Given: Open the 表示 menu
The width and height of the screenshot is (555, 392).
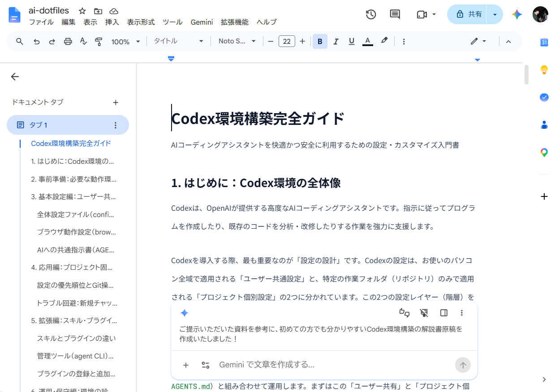Looking at the screenshot, I should coord(90,22).
